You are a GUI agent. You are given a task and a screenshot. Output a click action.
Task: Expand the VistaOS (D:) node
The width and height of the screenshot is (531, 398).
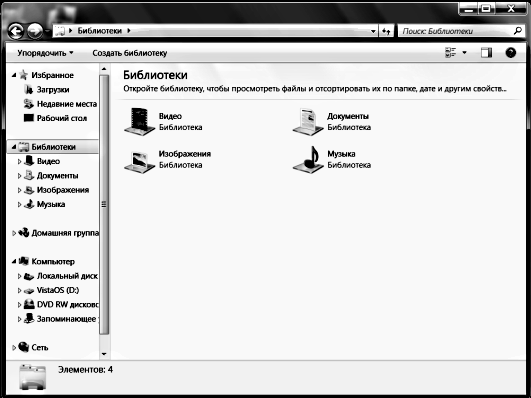(19, 291)
